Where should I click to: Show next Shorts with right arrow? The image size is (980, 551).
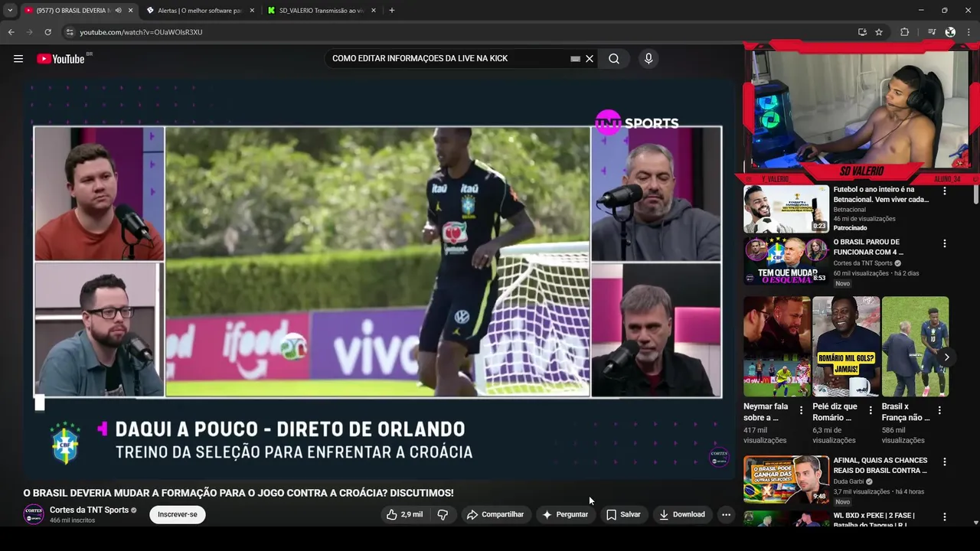(x=947, y=357)
